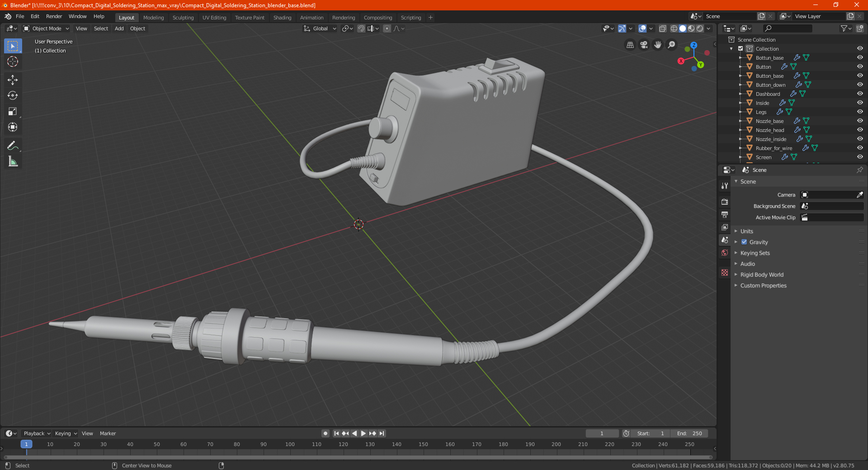Pin the Scene properties panel

(859, 170)
